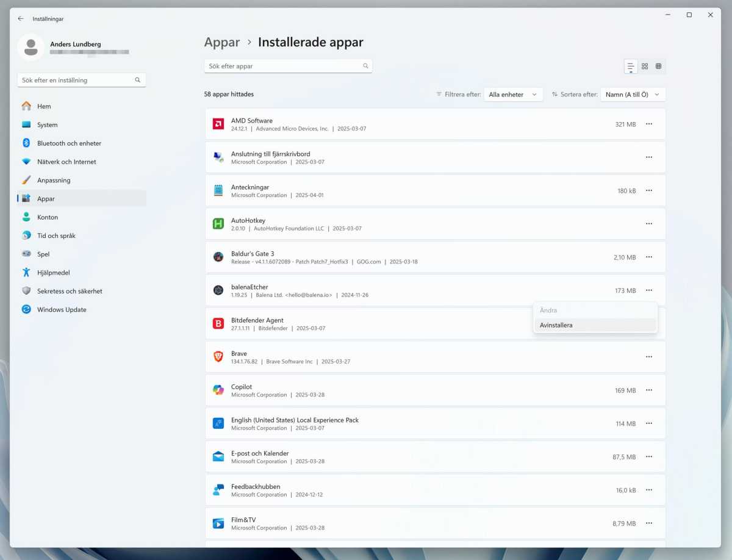Click the Baldur's Gate 3 app icon
Image resolution: width=732 pixels, height=560 pixels.
click(x=218, y=257)
